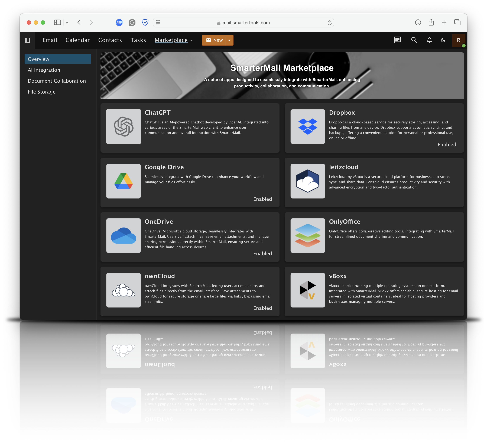
Task: Open the OnlyOffice card title
Action: [345, 222]
